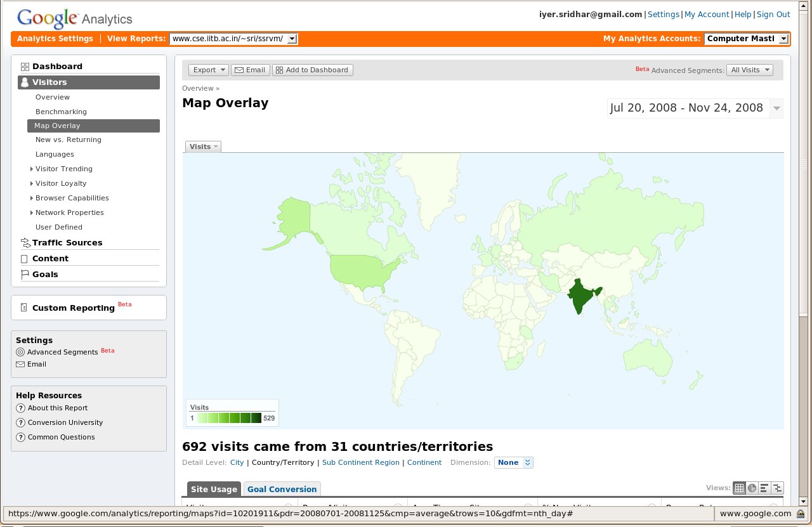
Task: Open the date range dropdown arrow
Action: pos(776,108)
